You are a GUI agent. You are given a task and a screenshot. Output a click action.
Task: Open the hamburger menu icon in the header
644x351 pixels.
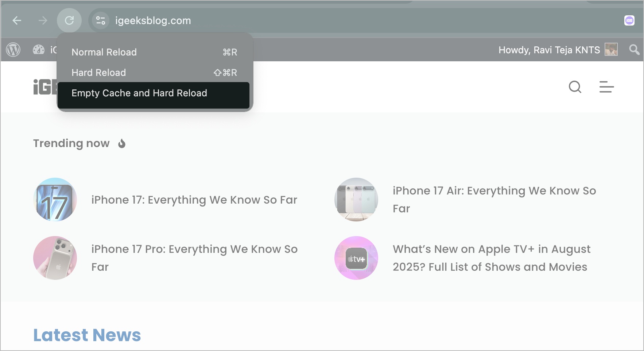pyautogui.click(x=606, y=87)
